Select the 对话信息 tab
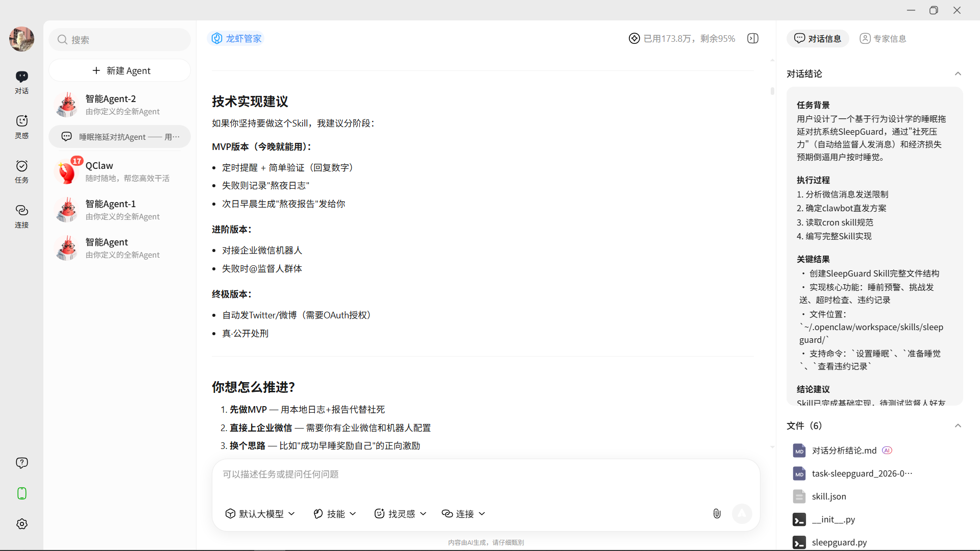 (818, 39)
